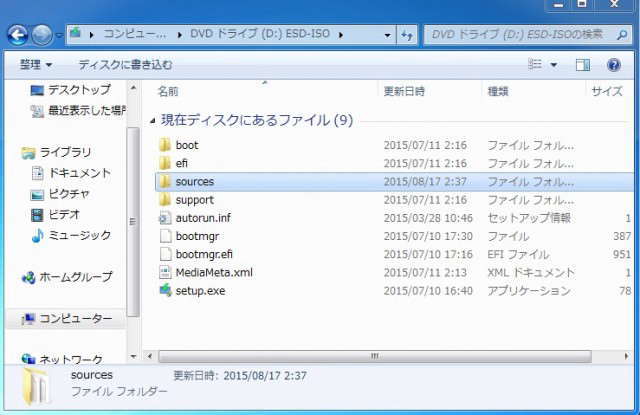Click the magnifier search icon
Viewport: 640px width, 415px height.
(622, 35)
